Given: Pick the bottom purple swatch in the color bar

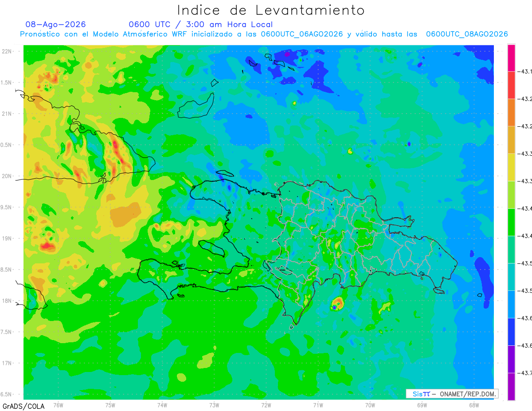Looking at the screenshot, I should click(511, 387).
